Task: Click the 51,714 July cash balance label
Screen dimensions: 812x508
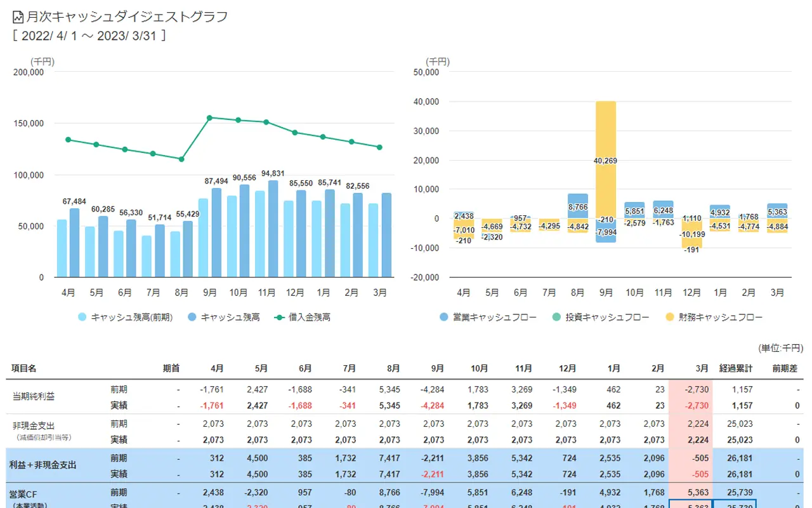Action: click(160, 218)
